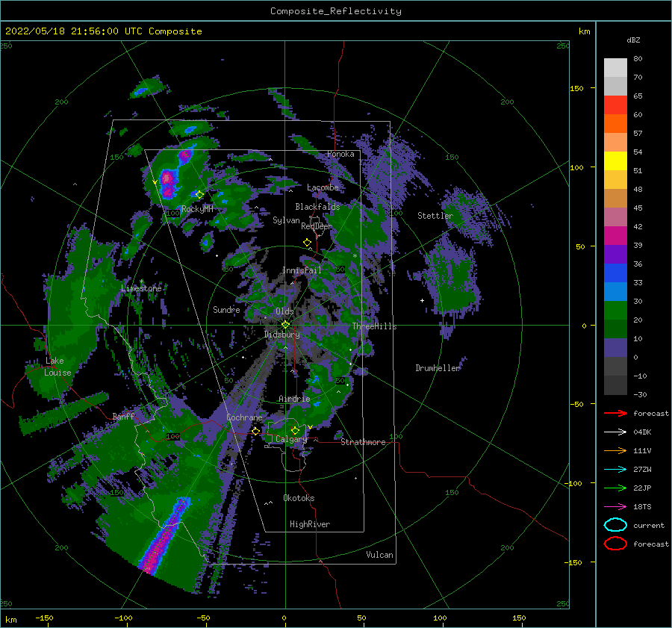Click the Innisfail town label
Viewport: 672px width, 628px height.
click(302, 270)
